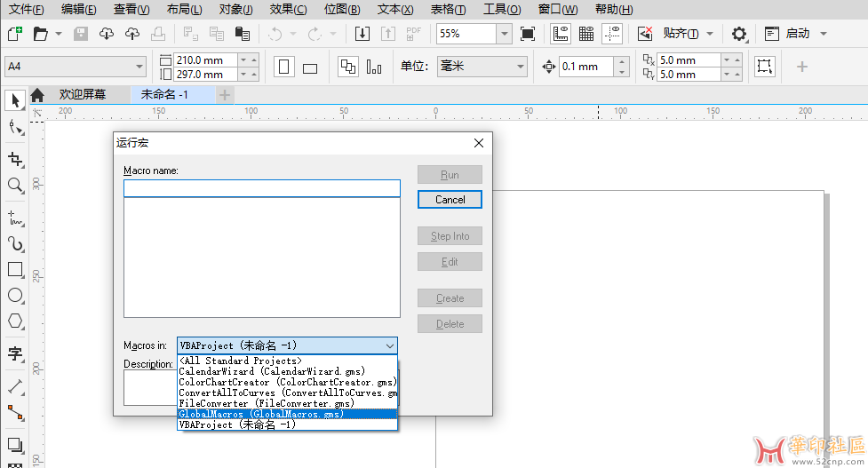
Task: Click the nudge distance 0.1 mm field
Action: (x=586, y=67)
